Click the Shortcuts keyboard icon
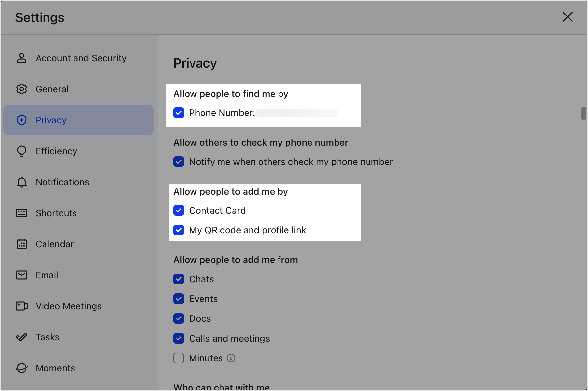 tap(21, 213)
